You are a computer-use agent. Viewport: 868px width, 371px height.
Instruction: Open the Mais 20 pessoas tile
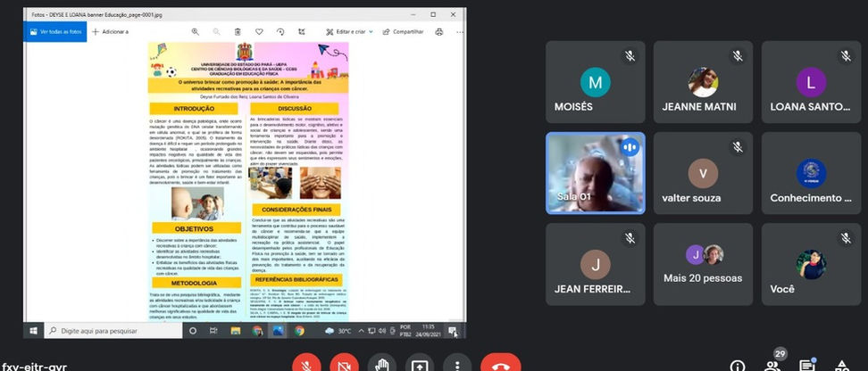(x=703, y=264)
